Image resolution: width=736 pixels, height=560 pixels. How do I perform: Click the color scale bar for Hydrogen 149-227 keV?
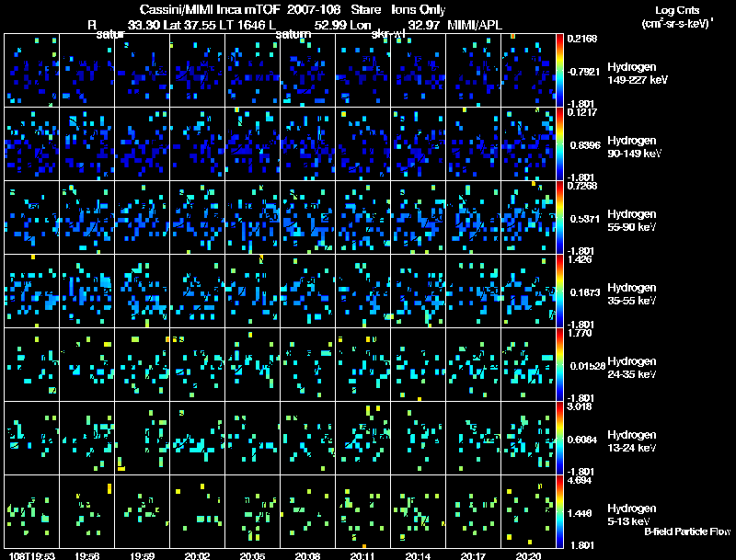[559, 71]
